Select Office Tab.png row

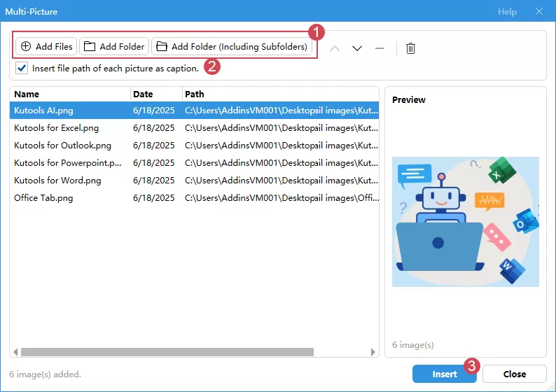click(194, 198)
